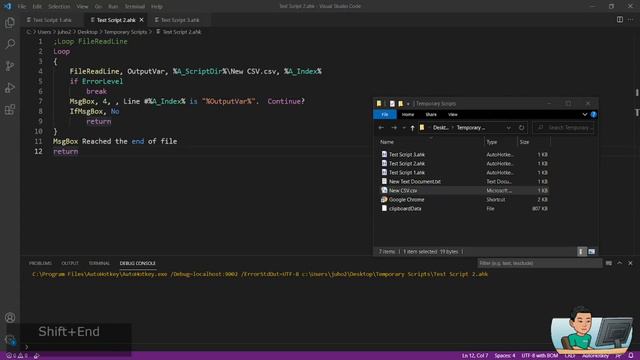Switch to Test Script 1.ahk tab

tap(52, 20)
